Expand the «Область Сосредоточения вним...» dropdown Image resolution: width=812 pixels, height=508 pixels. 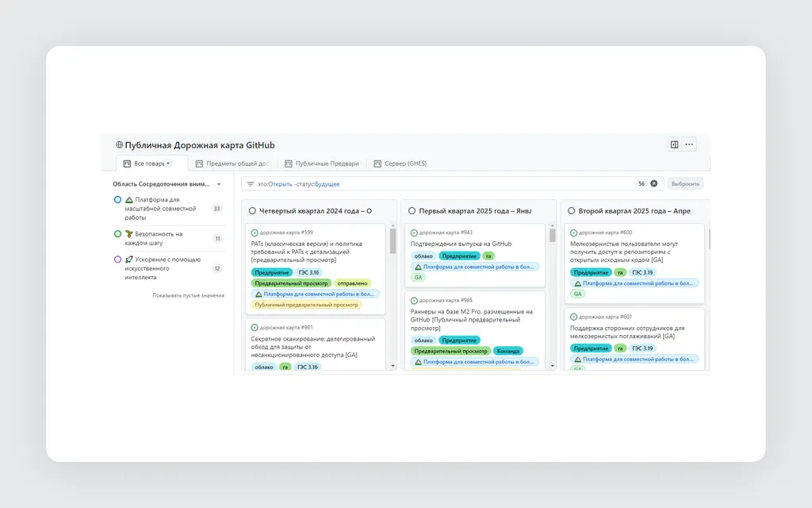(219, 184)
